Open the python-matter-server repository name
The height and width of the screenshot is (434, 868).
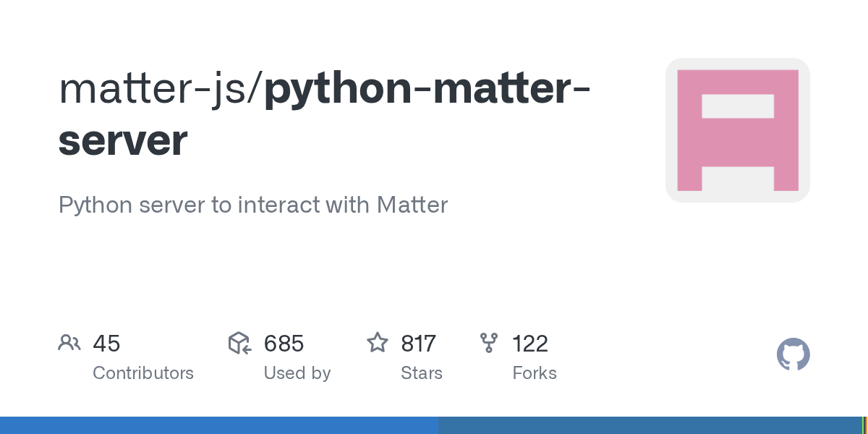pyautogui.click(x=427, y=88)
